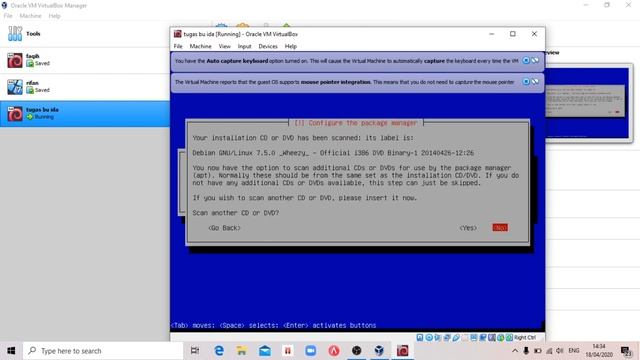Viewport: 640px width, 360px height.
Task: Open File menu in the VM window
Action: [x=178, y=46]
